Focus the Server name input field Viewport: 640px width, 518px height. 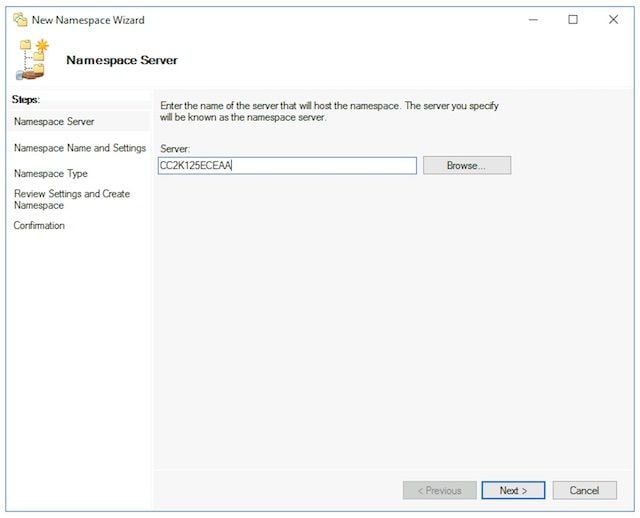287,166
